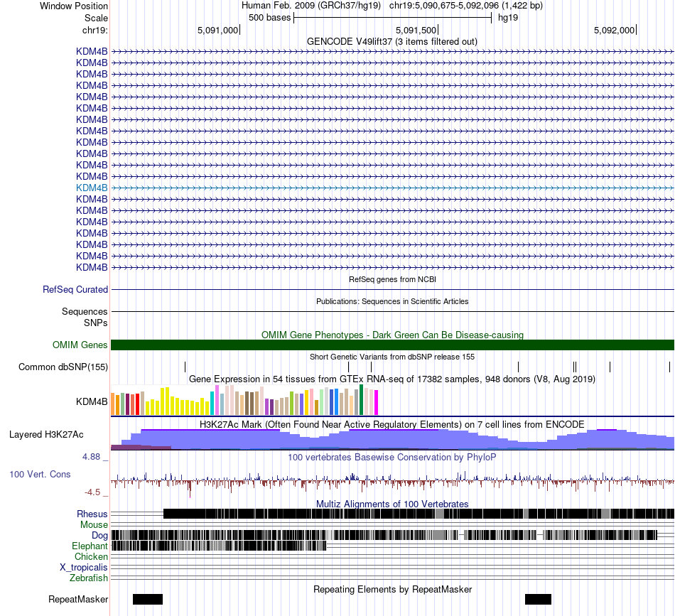Open the GTEx gene expression track title
The image size is (675, 616).
392,379
